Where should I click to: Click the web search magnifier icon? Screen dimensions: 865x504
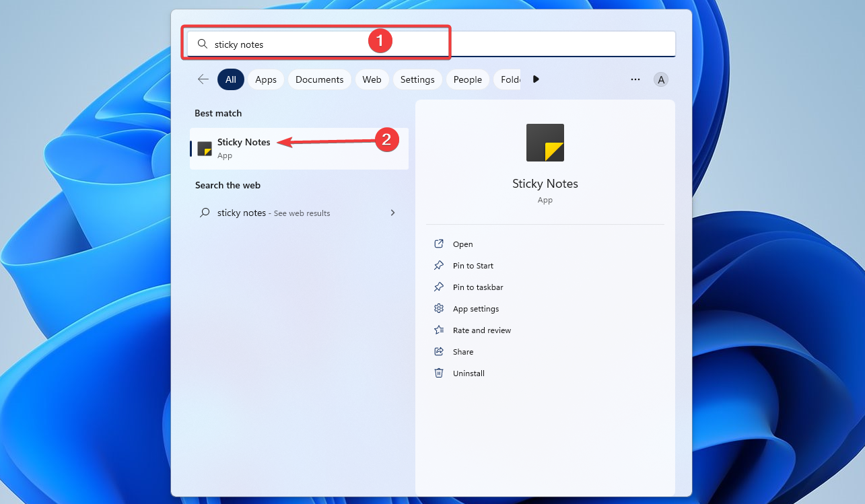[x=205, y=213]
